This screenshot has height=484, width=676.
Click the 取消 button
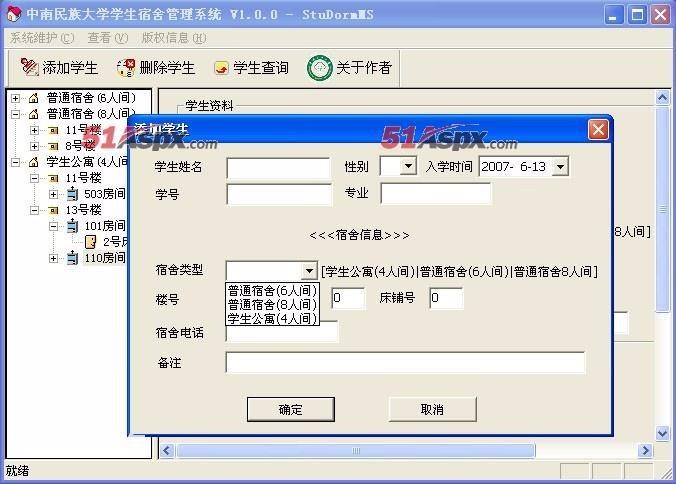432,409
